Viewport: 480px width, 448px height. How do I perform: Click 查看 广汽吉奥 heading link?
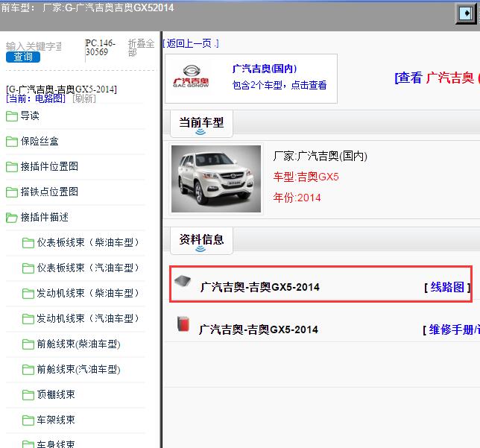(437, 78)
